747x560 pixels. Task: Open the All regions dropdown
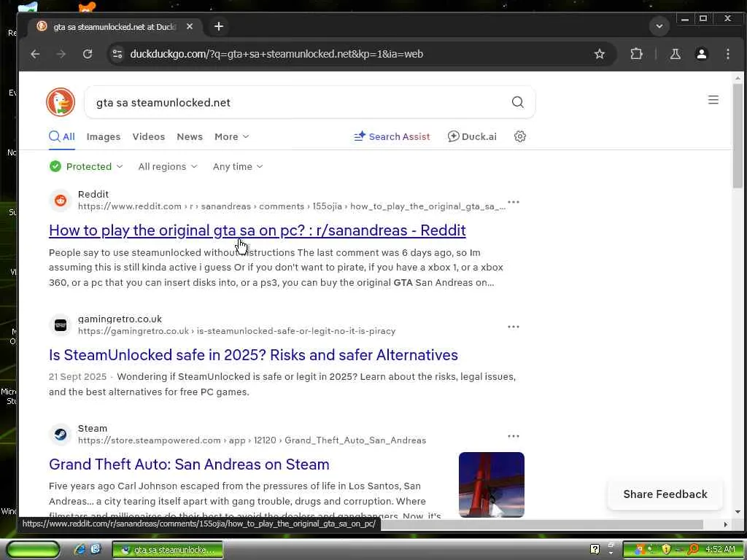[167, 167]
